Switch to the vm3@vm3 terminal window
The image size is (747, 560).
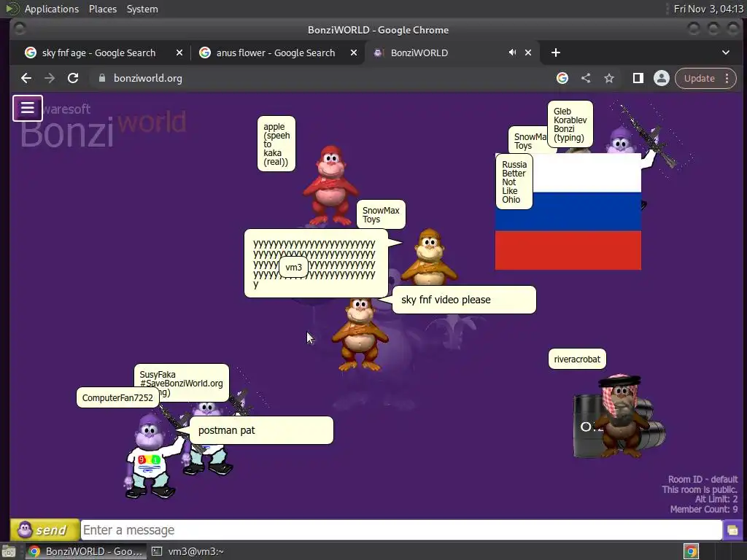click(187, 551)
